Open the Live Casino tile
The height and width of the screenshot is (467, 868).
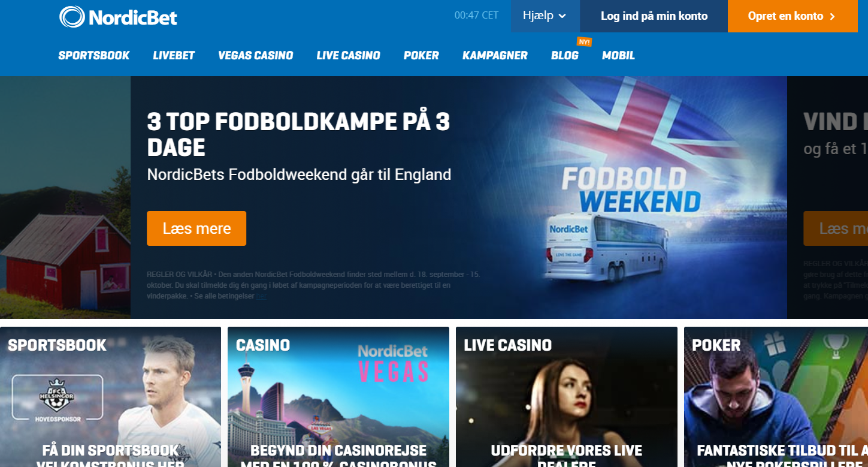coord(566,397)
